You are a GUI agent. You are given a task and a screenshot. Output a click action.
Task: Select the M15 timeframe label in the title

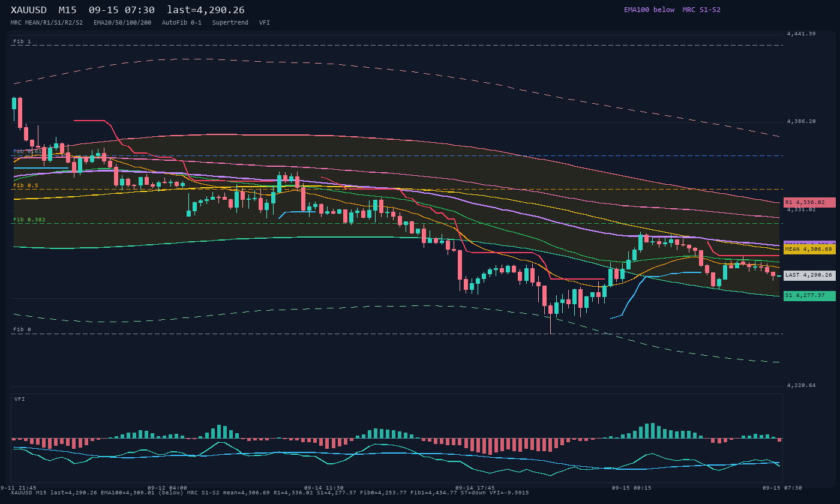coord(68,10)
